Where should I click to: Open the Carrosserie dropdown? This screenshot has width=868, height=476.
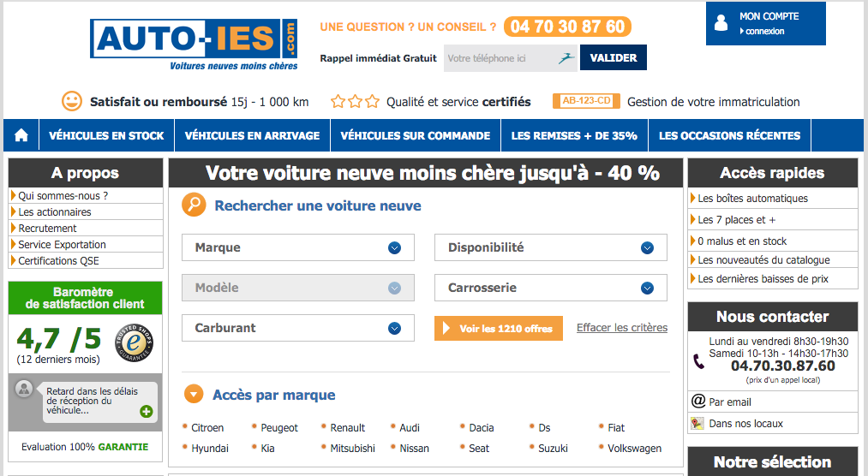pos(550,288)
